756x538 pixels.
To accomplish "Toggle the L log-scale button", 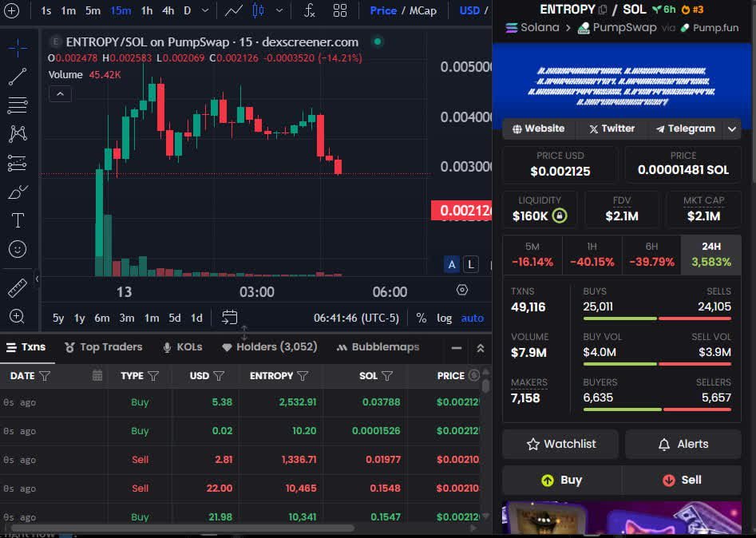I will point(471,264).
